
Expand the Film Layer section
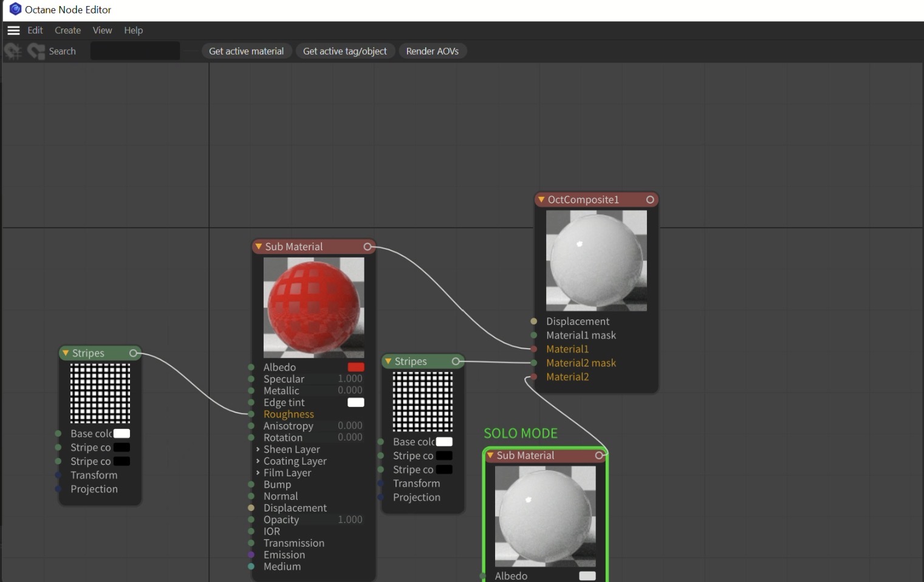258,473
